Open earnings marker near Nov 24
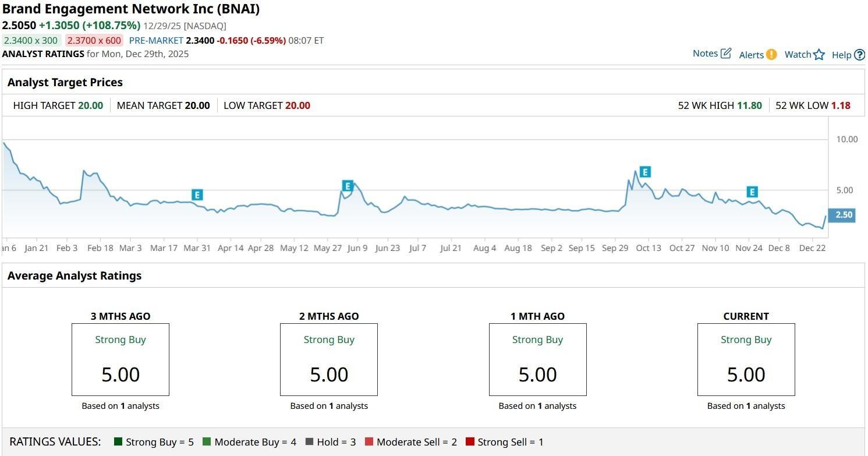 coord(752,192)
